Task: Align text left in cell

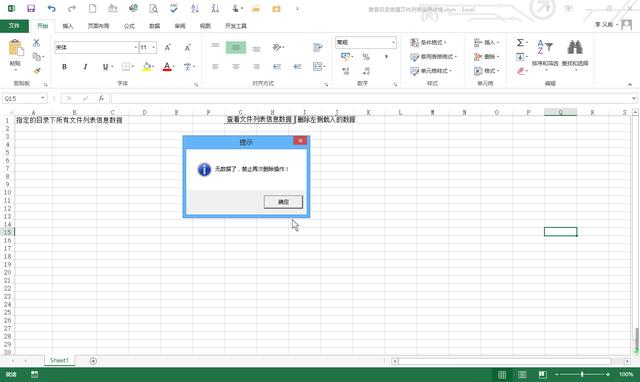Action: click(216, 67)
